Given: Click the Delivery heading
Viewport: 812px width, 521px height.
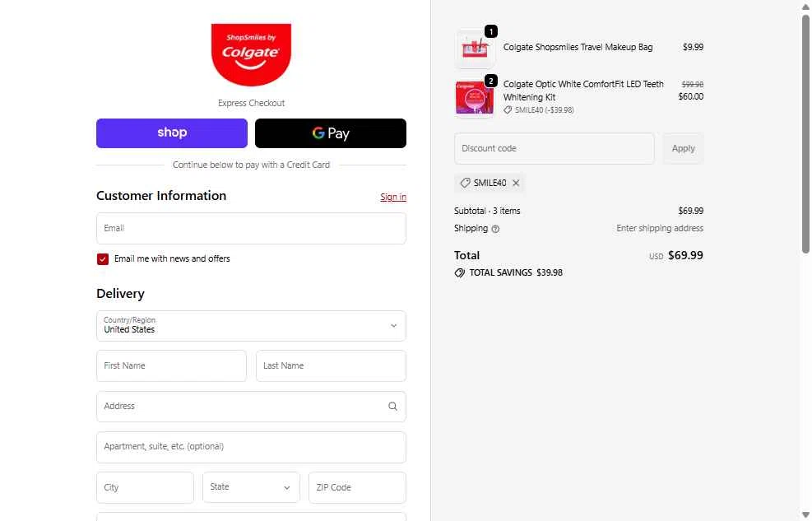Looking at the screenshot, I should [x=120, y=294].
